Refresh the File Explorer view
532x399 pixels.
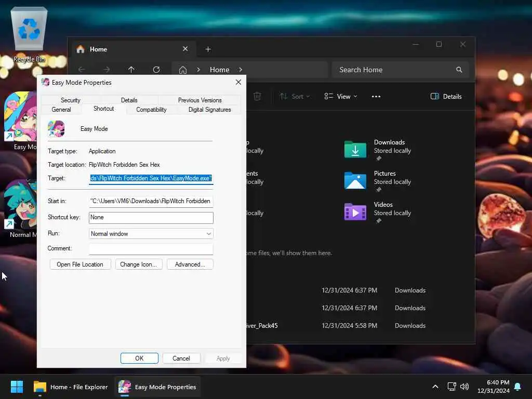tap(156, 70)
